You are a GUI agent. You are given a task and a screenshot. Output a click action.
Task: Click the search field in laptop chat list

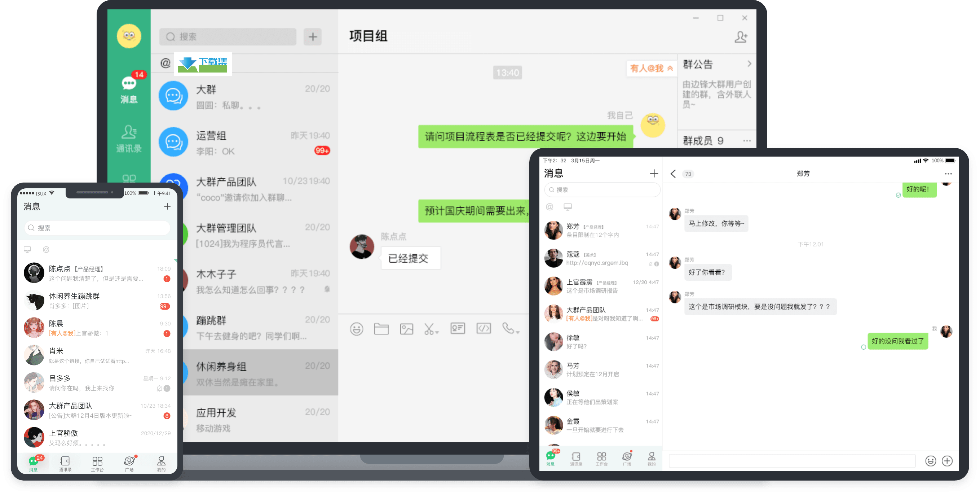[x=228, y=37]
